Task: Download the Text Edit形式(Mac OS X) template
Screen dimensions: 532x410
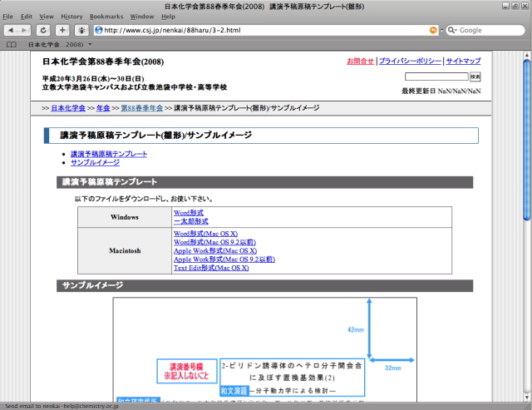Action: tap(210, 269)
